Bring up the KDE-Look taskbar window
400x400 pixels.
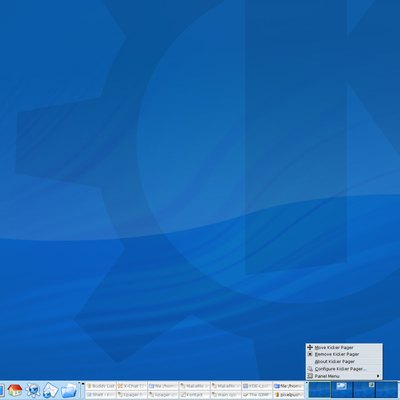257,386
